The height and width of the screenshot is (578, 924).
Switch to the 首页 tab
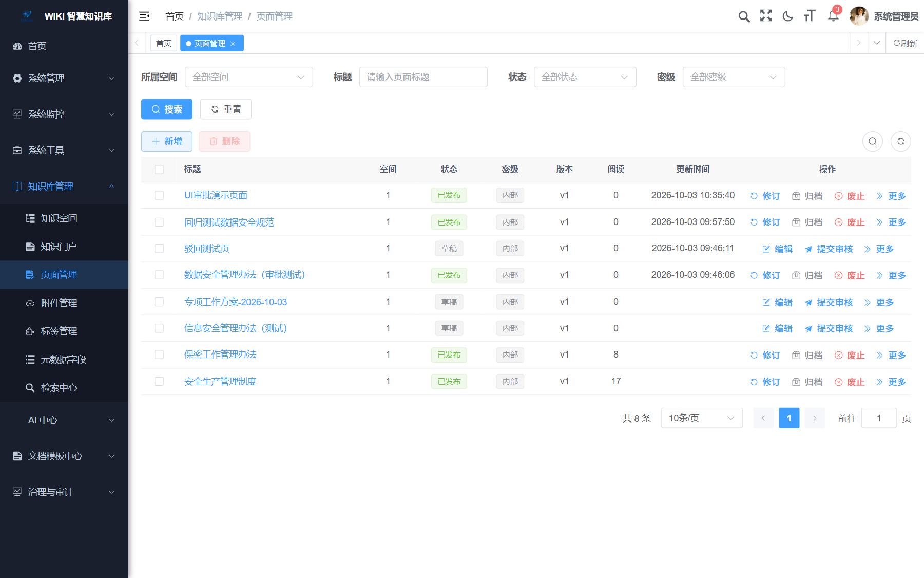tap(164, 44)
